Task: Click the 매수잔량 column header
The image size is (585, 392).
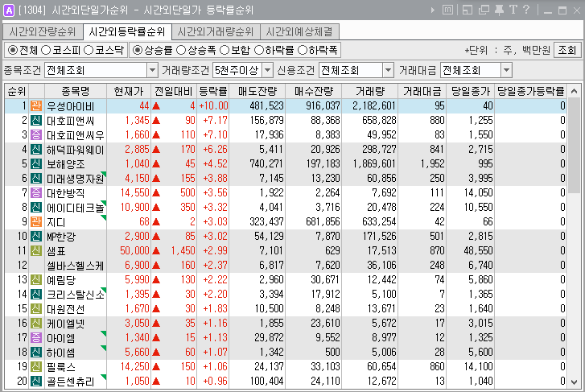Action: tap(313, 91)
